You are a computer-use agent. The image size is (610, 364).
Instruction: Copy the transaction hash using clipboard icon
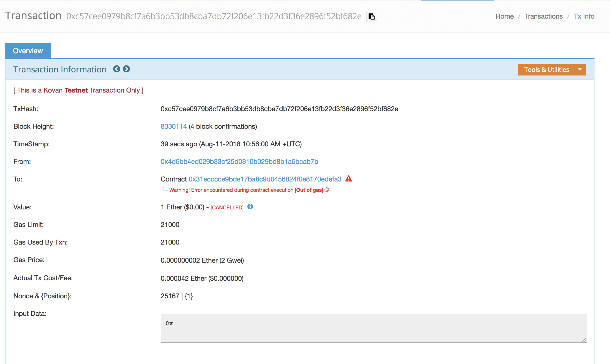(371, 16)
